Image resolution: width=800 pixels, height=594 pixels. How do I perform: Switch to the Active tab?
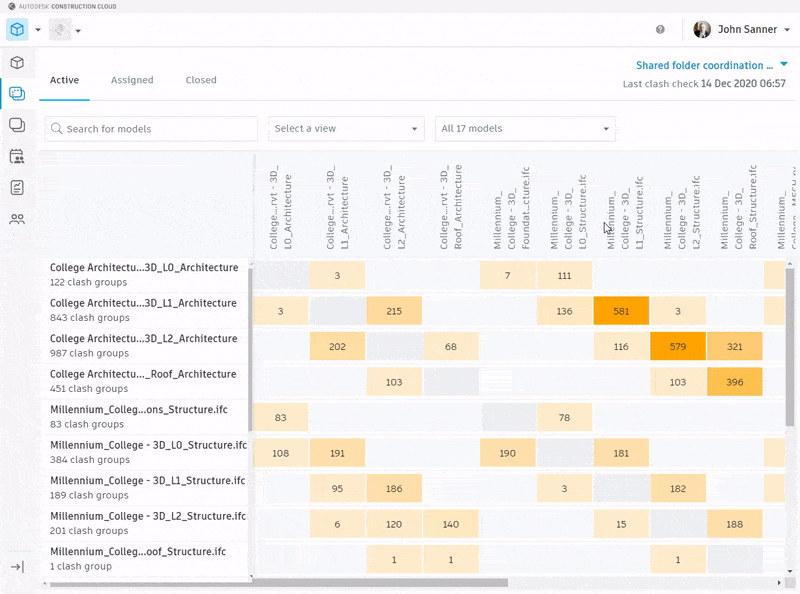point(64,80)
